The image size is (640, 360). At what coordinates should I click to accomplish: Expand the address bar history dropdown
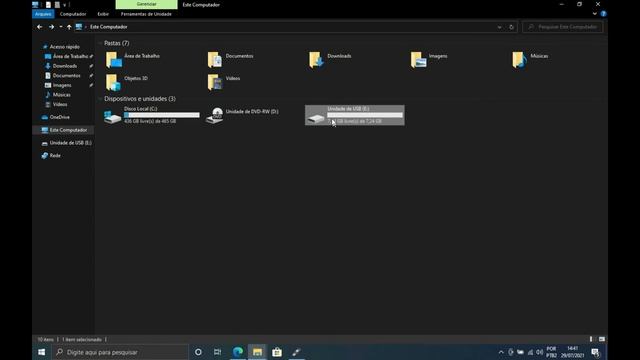500,27
